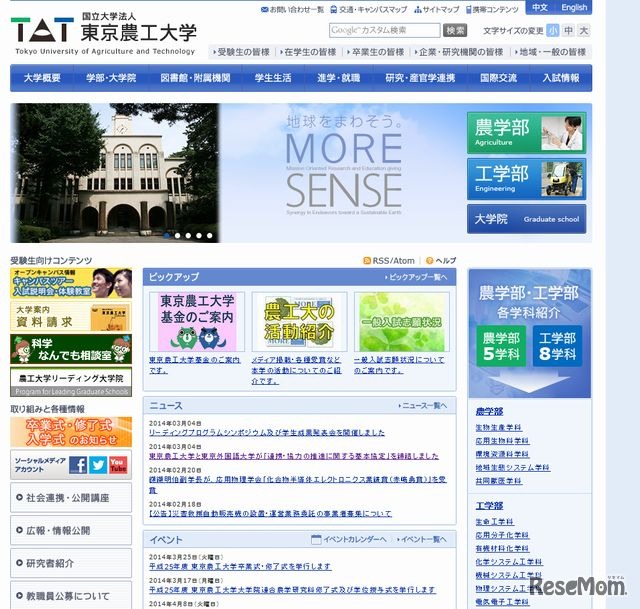Click the RSS/Atom feed icon

click(367, 260)
